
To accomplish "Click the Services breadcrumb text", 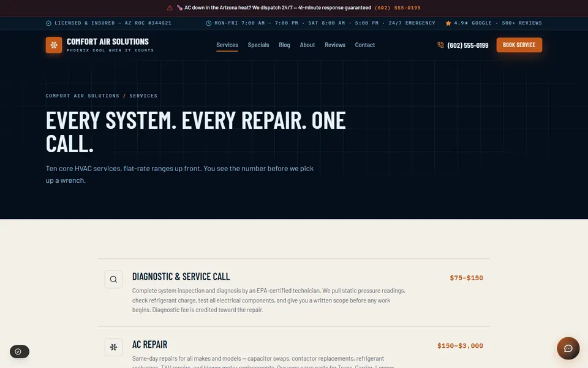I will pos(143,96).
